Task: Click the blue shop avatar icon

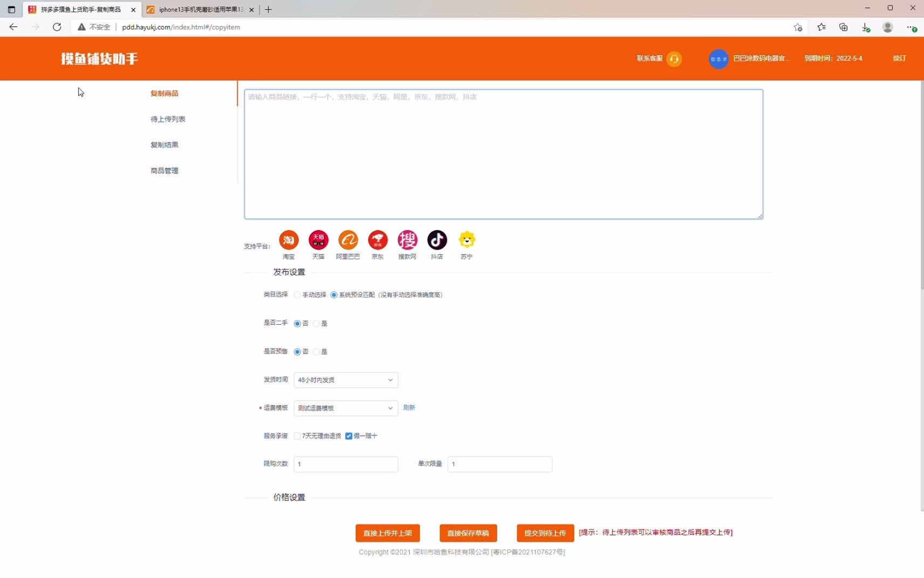Action: [x=718, y=59]
